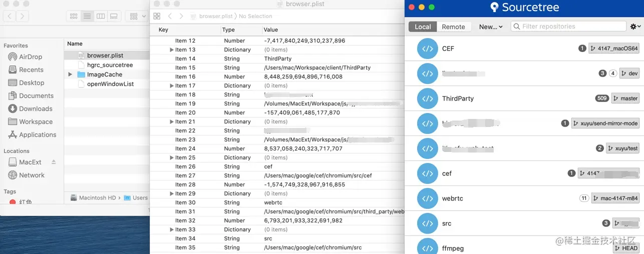Screen dimensions: 644x254
Task: Open Recents in Finder sidebar
Action: pyautogui.click(x=31, y=70)
